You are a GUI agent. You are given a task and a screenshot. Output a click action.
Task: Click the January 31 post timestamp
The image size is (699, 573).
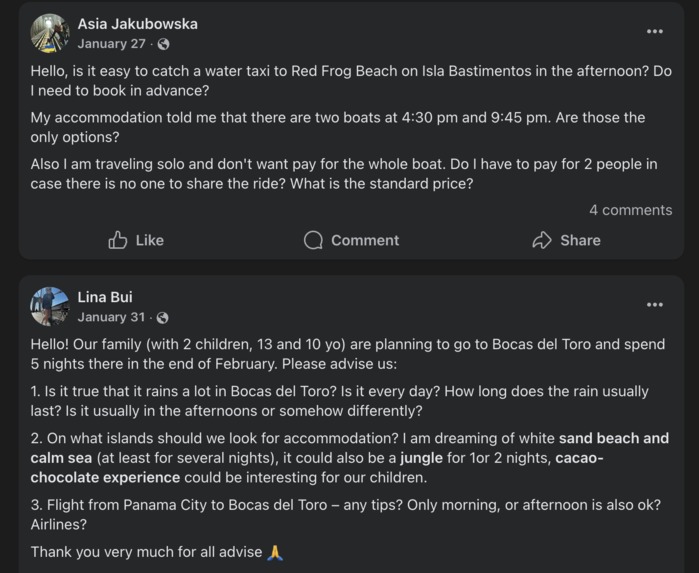(111, 318)
